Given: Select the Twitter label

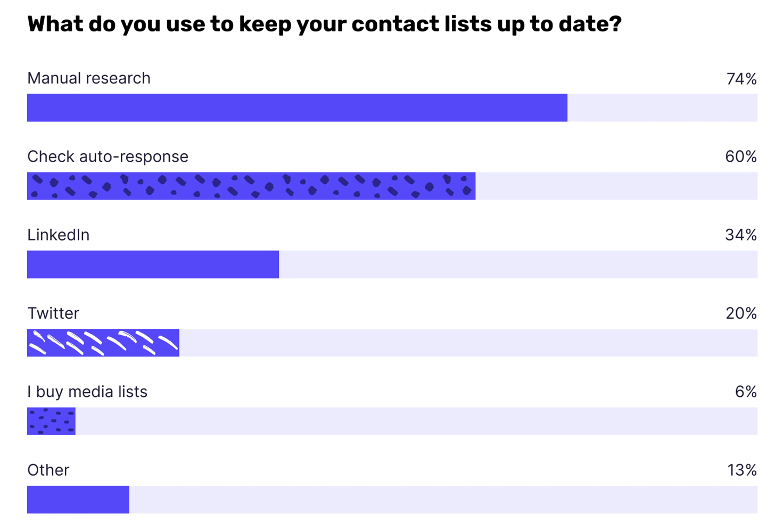Looking at the screenshot, I should pos(53,313).
